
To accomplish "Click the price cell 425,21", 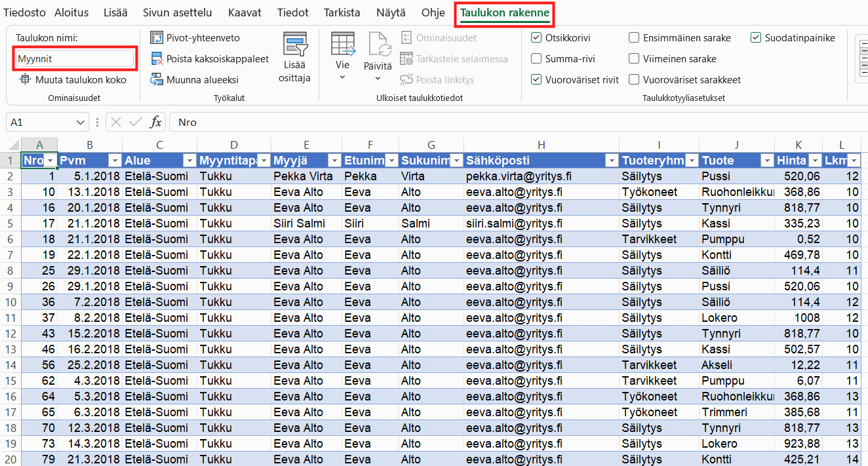I will [799, 459].
